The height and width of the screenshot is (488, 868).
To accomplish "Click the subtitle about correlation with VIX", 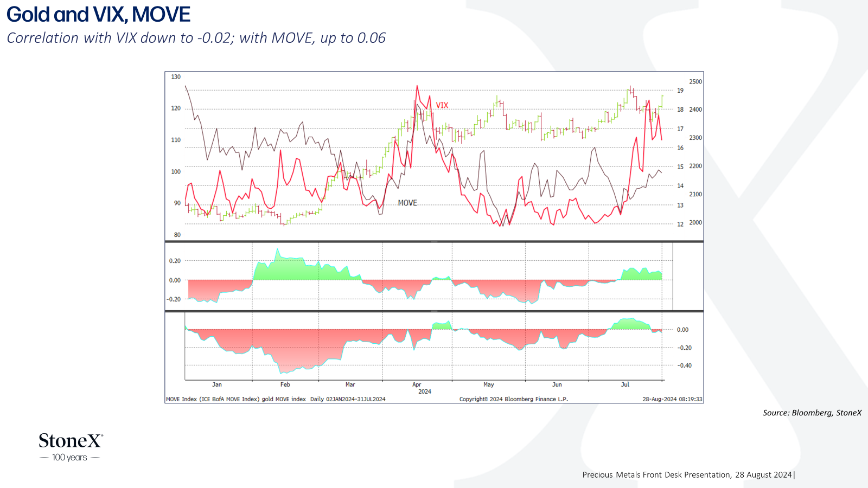I will [196, 38].
